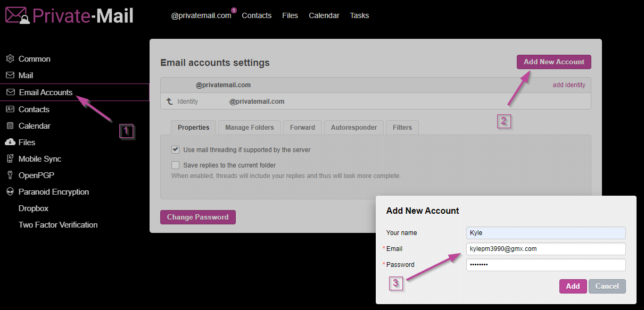644x310 pixels.
Task: Go to the Filters tab
Action: (x=402, y=128)
